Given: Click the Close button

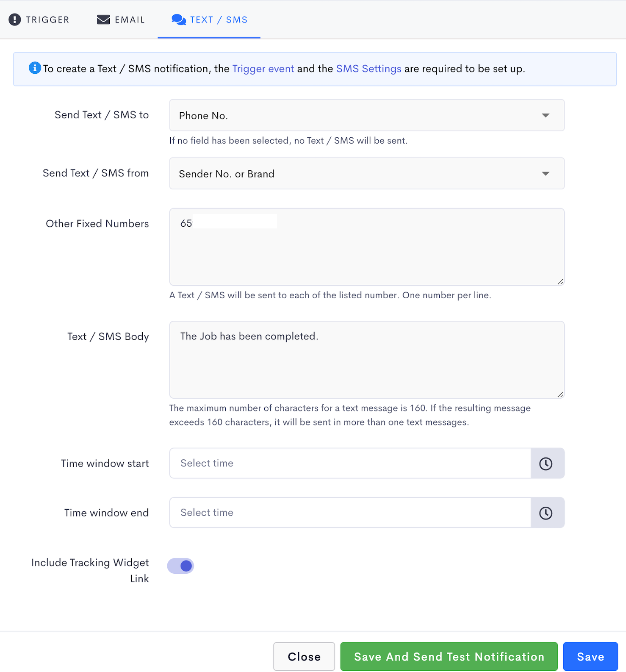Looking at the screenshot, I should [x=304, y=657].
